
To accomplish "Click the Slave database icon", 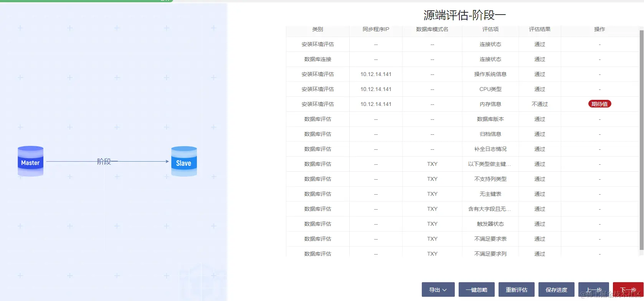I will tap(184, 161).
